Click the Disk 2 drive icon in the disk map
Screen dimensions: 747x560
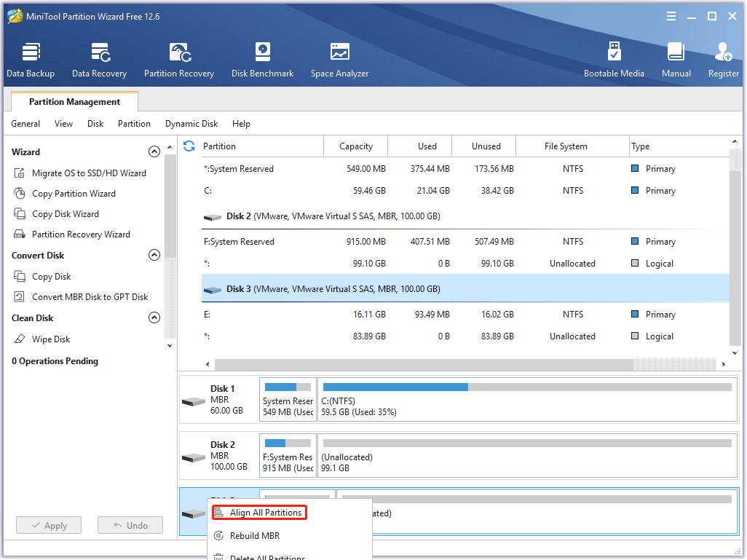pyautogui.click(x=194, y=457)
